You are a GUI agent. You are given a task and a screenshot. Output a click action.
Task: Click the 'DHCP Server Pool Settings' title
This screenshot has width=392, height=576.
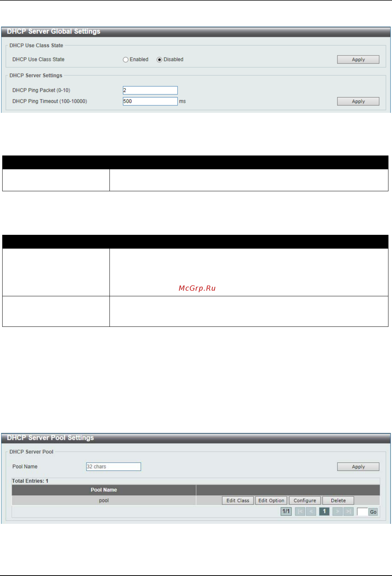tap(50, 438)
